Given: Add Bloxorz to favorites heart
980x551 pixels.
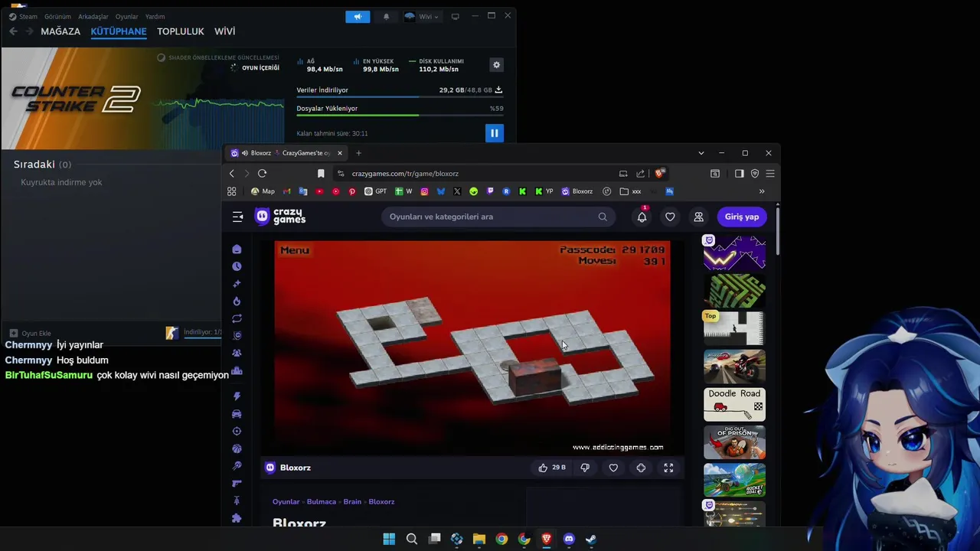Looking at the screenshot, I should click(613, 468).
